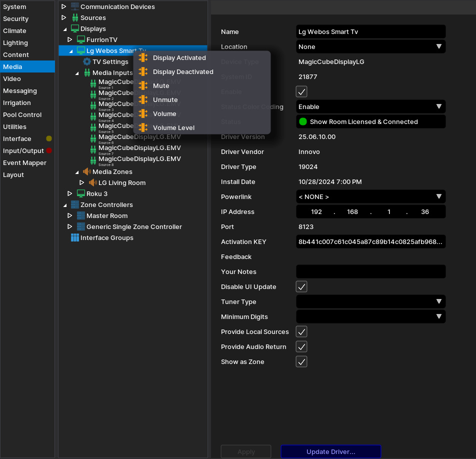This screenshot has width=476, height=459.
Task: Click the Displays monitor icon
Action: tap(75, 28)
